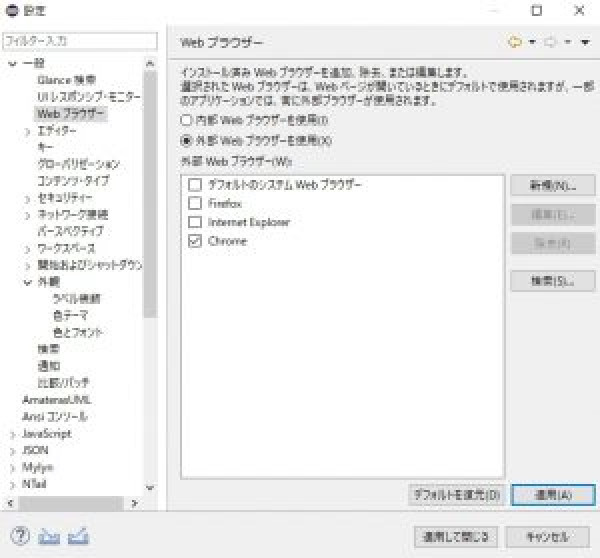
Task: Expand the JavaScript tree node
Action: (x=12, y=434)
